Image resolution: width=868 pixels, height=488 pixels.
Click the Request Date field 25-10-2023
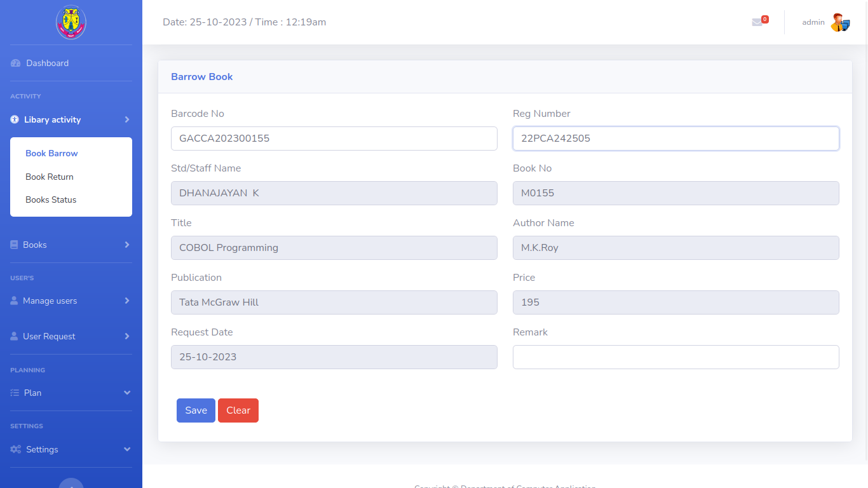click(x=334, y=357)
